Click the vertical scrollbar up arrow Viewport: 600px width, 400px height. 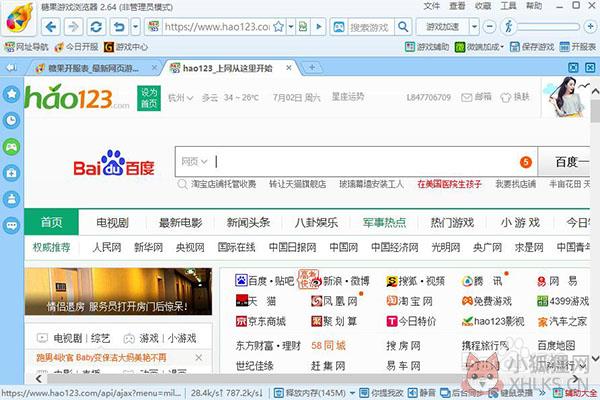pyautogui.click(x=595, y=91)
